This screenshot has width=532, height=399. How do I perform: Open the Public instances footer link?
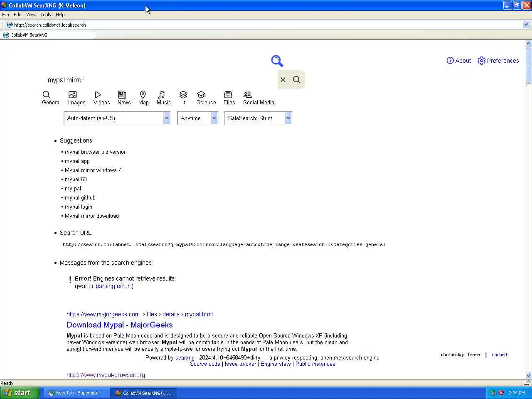(315, 364)
